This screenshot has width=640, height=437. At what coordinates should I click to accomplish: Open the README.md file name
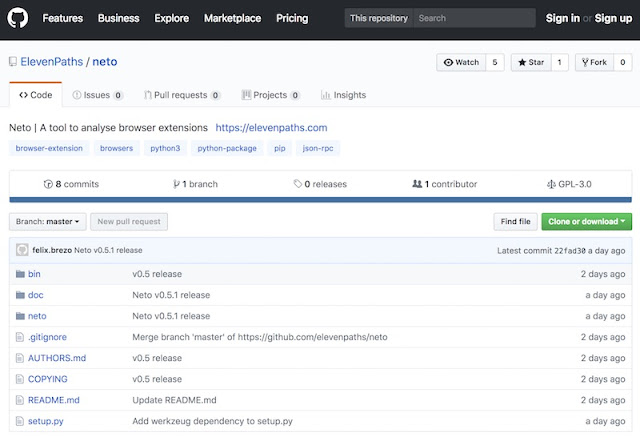click(54, 400)
